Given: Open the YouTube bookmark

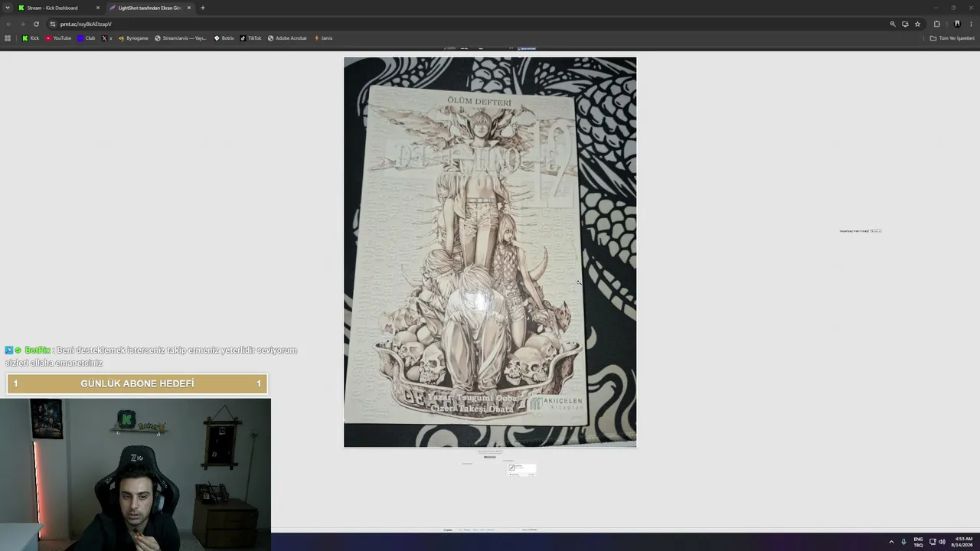Looking at the screenshot, I should coord(58,38).
